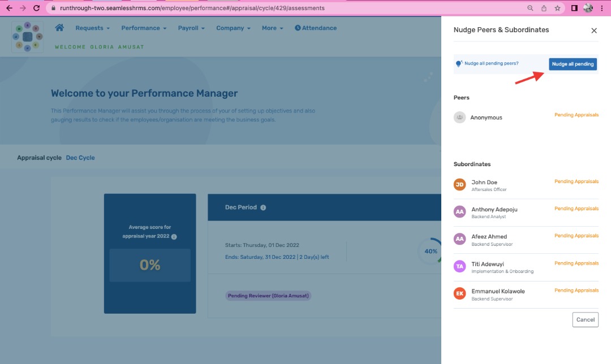Click the Dec Period info icon
Image resolution: width=611 pixels, height=364 pixels.
click(262, 207)
